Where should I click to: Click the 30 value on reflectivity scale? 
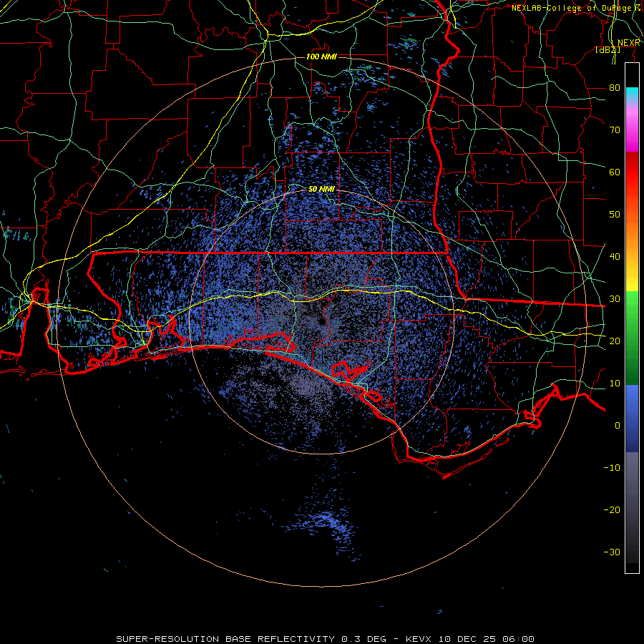pyautogui.click(x=615, y=299)
